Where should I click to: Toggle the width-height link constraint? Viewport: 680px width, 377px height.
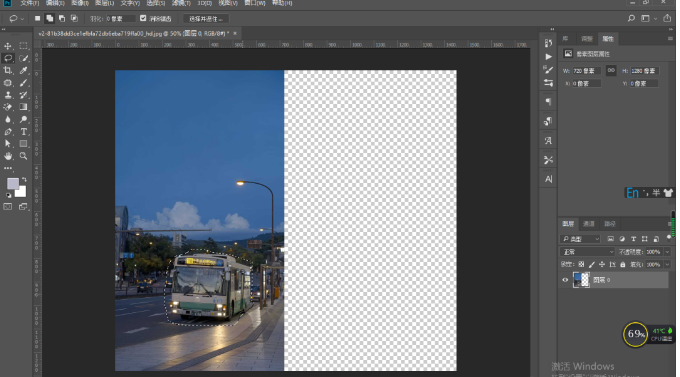[x=611, y=70]
